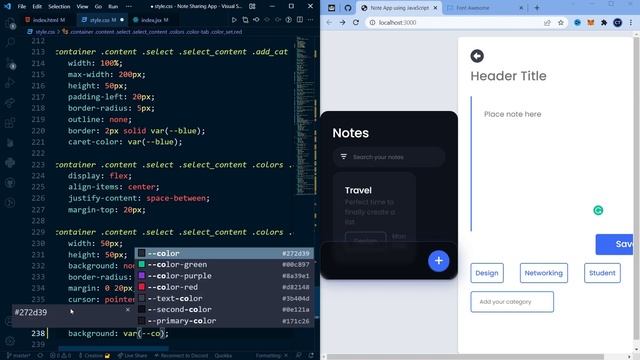
Task: Open the MetaMask fox extension
Action: pyautogui.click(x=591, y=22)
